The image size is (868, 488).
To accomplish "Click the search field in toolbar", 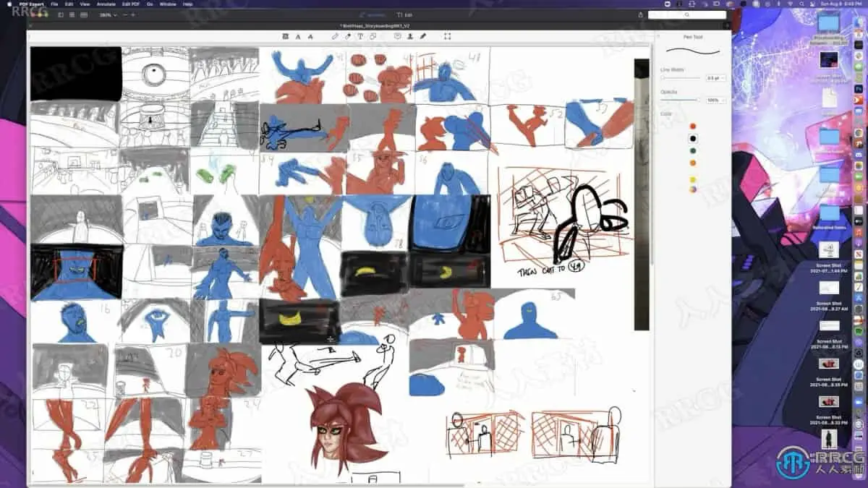I will tap(687, 14).
